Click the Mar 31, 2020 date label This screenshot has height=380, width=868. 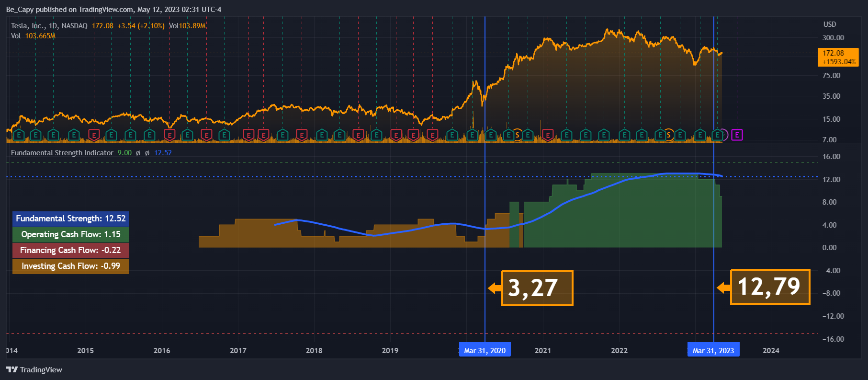[485, 350]
